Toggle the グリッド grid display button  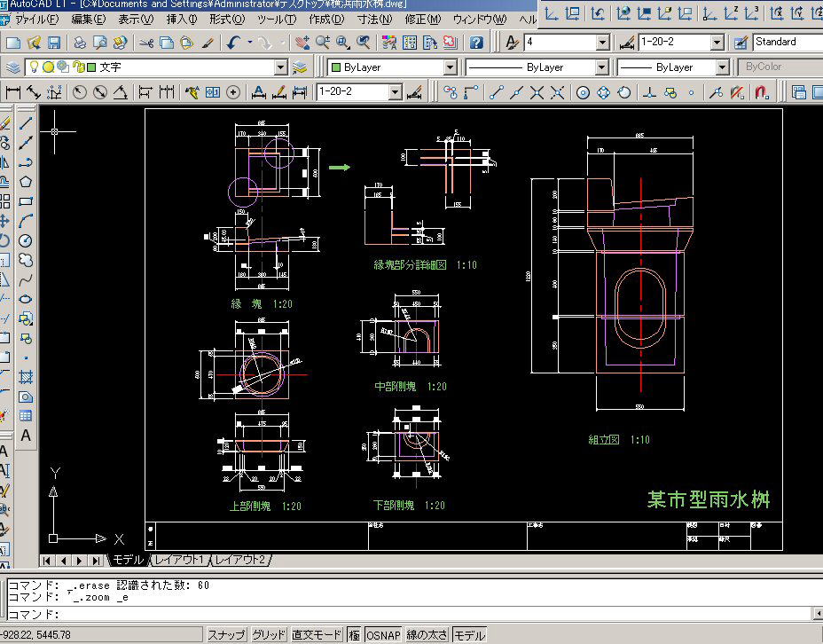269,634
